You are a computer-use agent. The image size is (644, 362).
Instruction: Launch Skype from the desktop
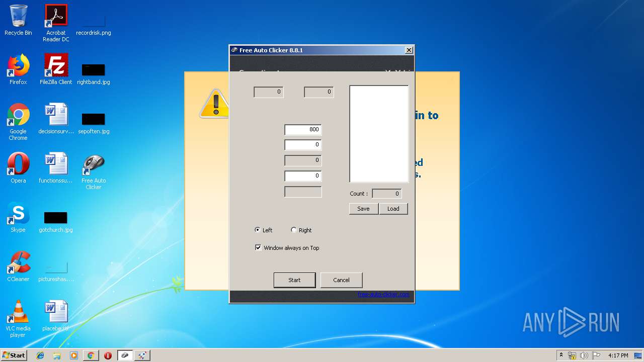point(18,217)
